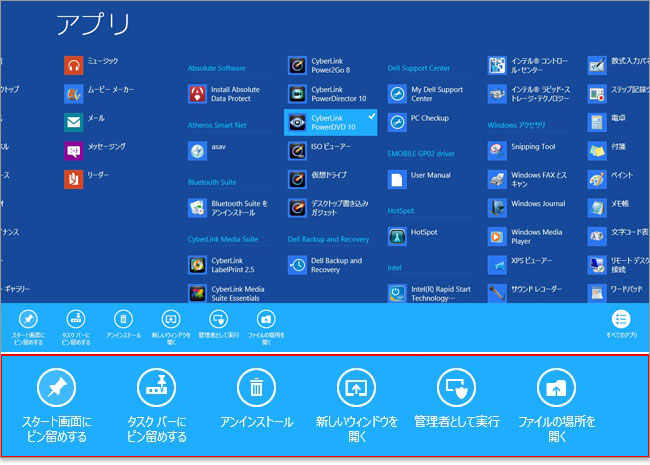Launch ムービー メーカー app
Viewport: 650px width, 465px height.
[73, 94]
